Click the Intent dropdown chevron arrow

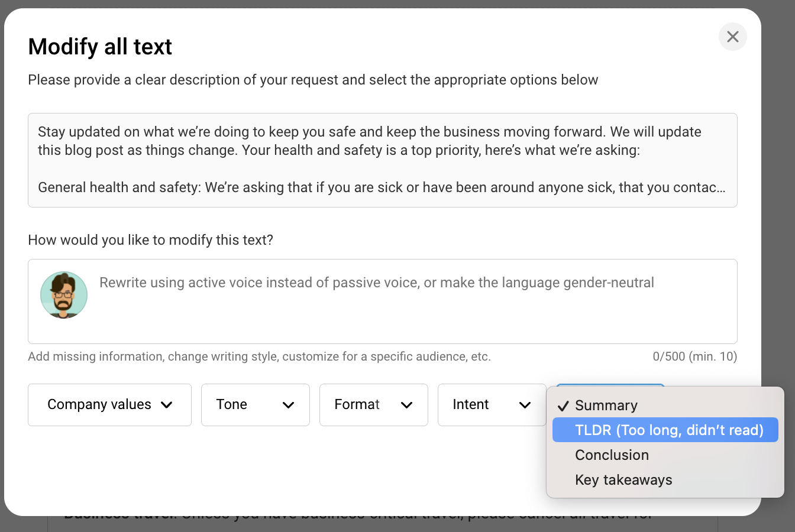point(525,406)
